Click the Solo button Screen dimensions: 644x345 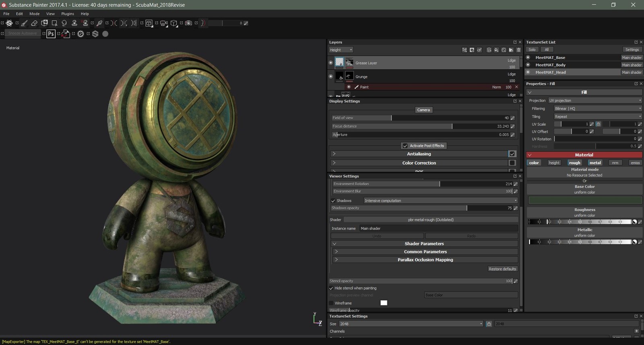point(532,49)
